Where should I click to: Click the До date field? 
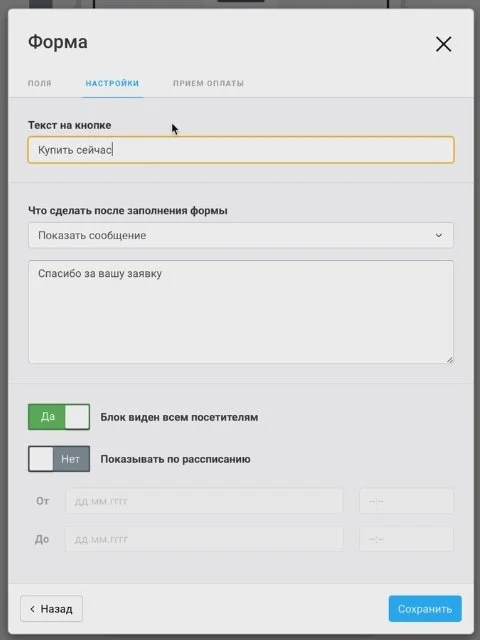point(204,539)
